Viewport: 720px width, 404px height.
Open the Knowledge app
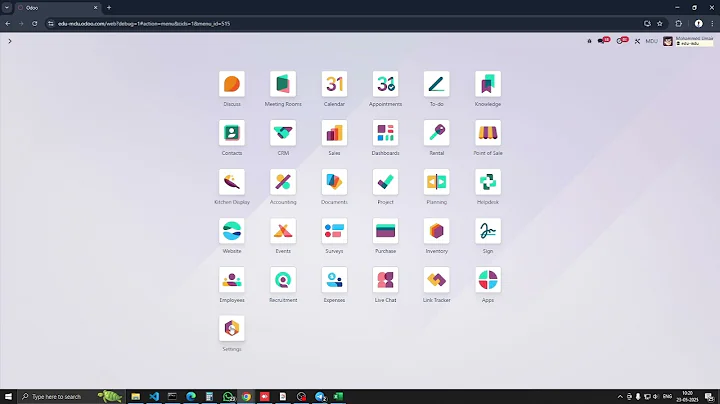coord(488,84)
